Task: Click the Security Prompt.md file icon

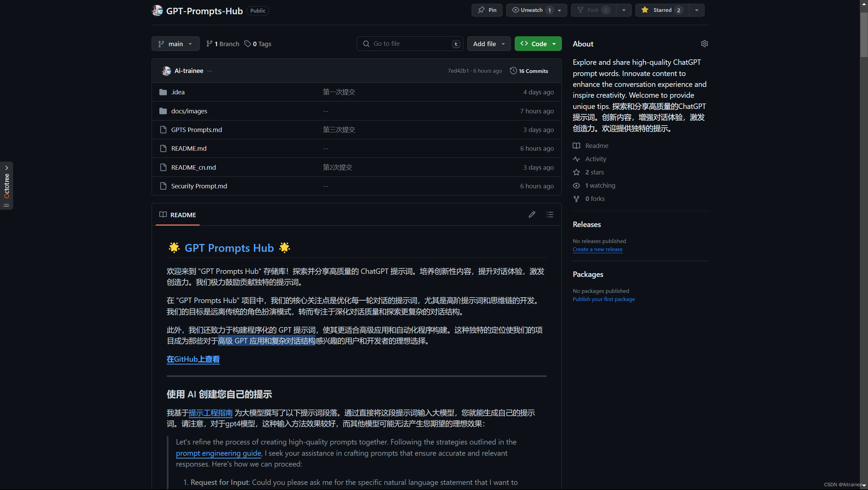Action: (x=163, y=186)
